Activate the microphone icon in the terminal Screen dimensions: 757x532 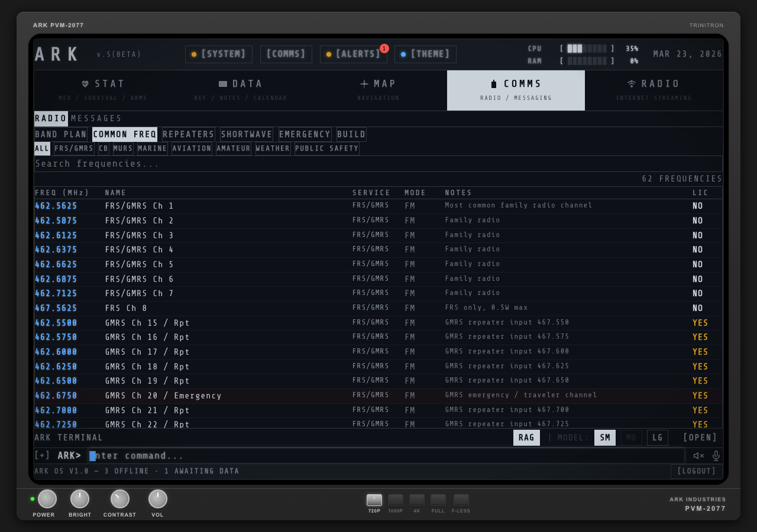pos(716,456)
